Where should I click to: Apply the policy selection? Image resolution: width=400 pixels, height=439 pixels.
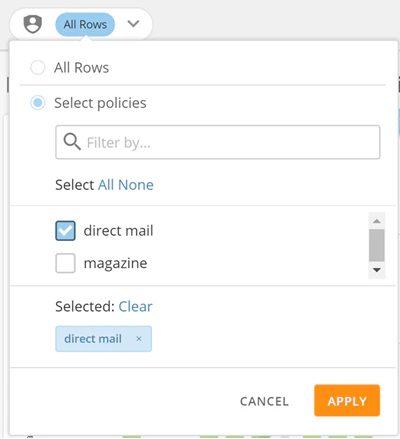tap(347, 401)
